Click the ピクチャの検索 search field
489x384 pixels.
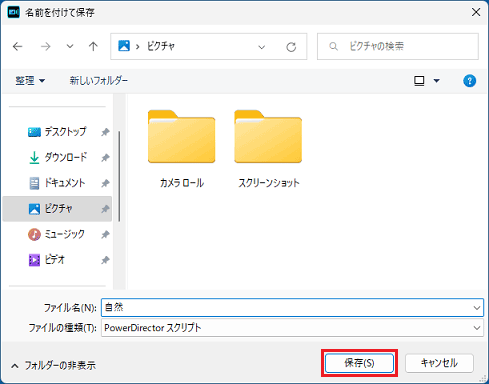coord(398,46)
